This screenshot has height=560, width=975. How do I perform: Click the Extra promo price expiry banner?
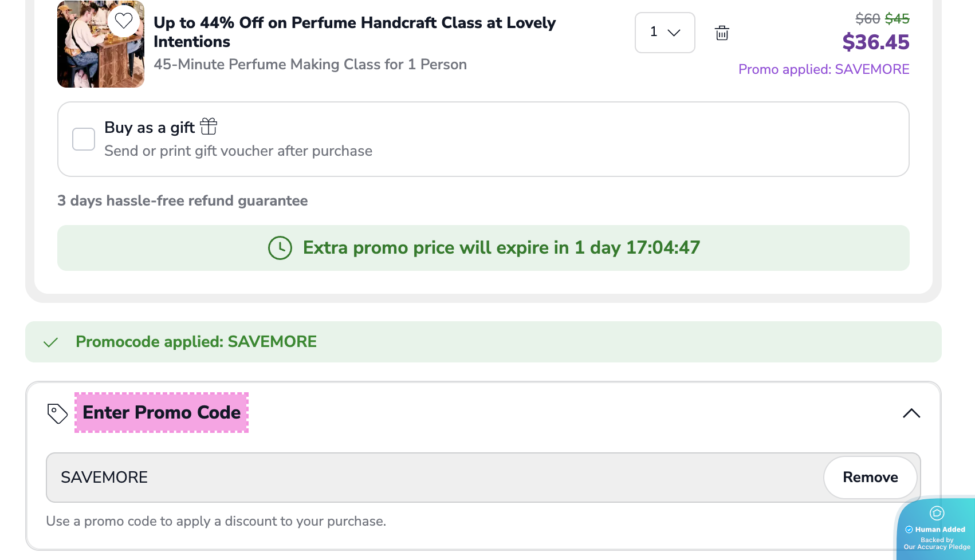point(482,248)
